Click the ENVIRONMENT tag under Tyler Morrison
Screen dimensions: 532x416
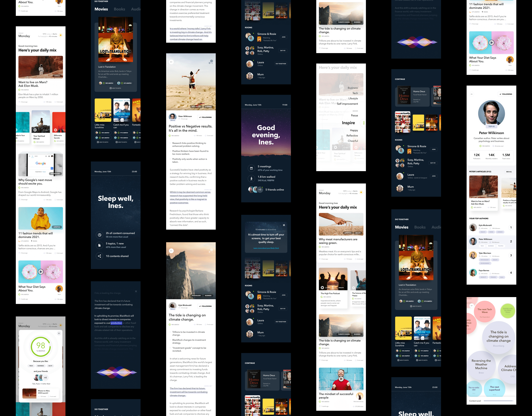click(485, 263)
